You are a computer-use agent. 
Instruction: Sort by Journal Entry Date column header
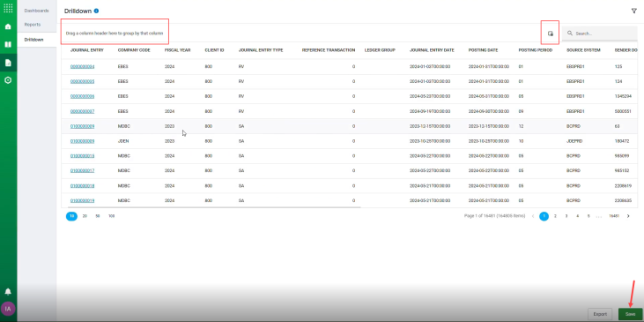tap(432, 50)
